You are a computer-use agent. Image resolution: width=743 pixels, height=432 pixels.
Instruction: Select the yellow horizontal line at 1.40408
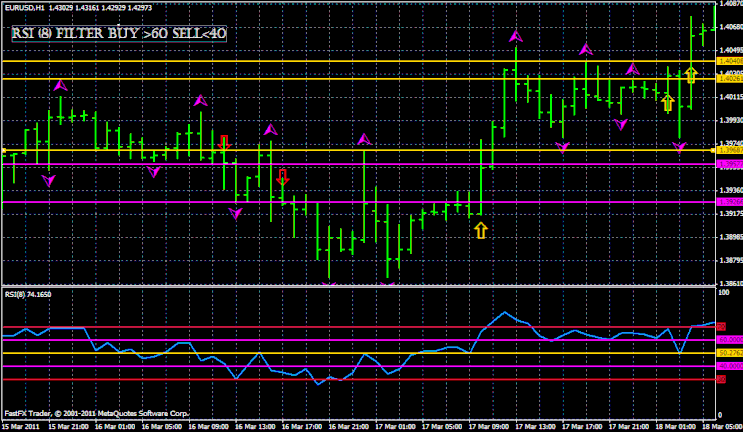(359, 61)
